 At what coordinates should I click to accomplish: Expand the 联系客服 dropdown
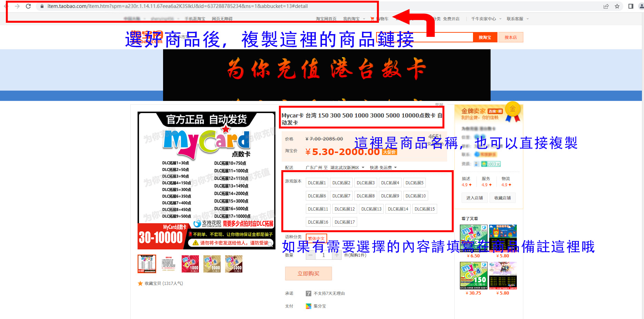click(x=517, y=19)
